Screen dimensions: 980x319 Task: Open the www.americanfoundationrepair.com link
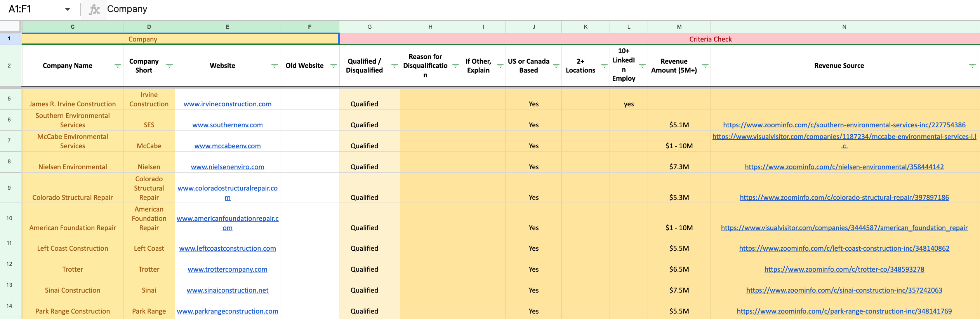[228, 223]
